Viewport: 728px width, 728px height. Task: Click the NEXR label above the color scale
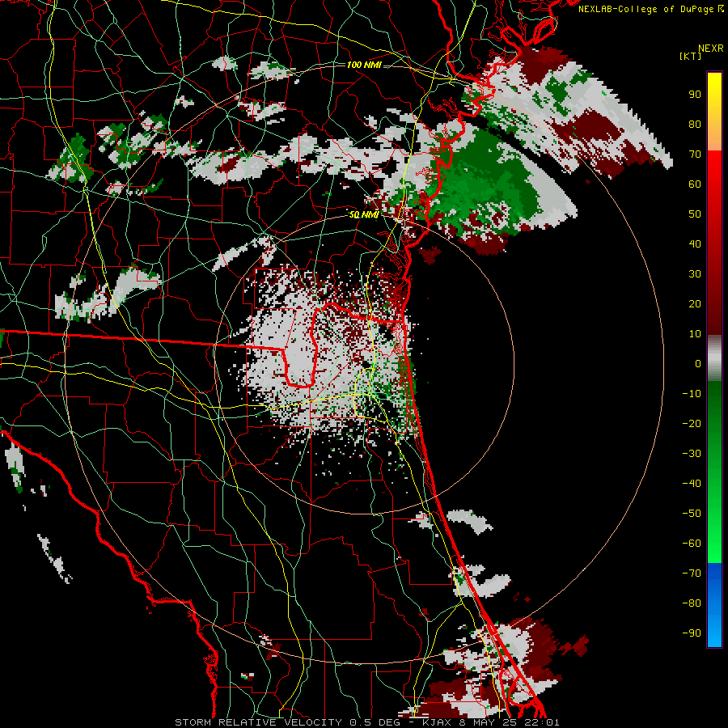[x=711, y=49]
